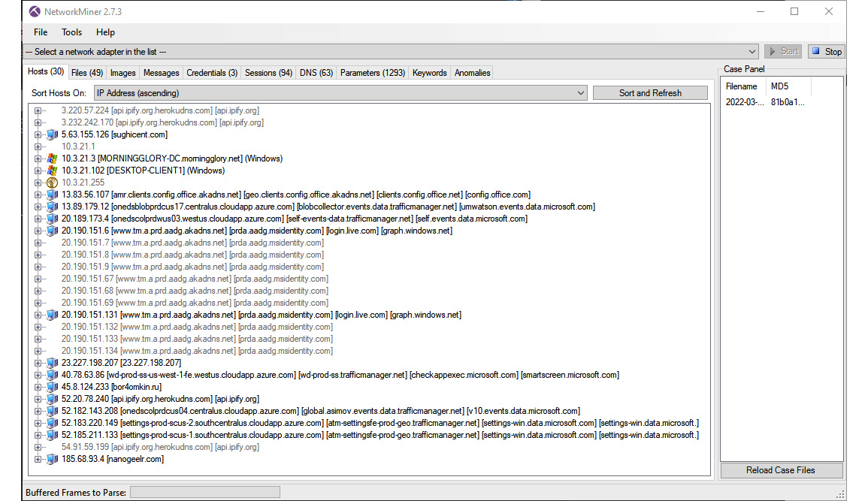This screenshot has width=868, height=501.
Task: Open the Help menu
Action: pyautogui.click(x=105, y=32)
